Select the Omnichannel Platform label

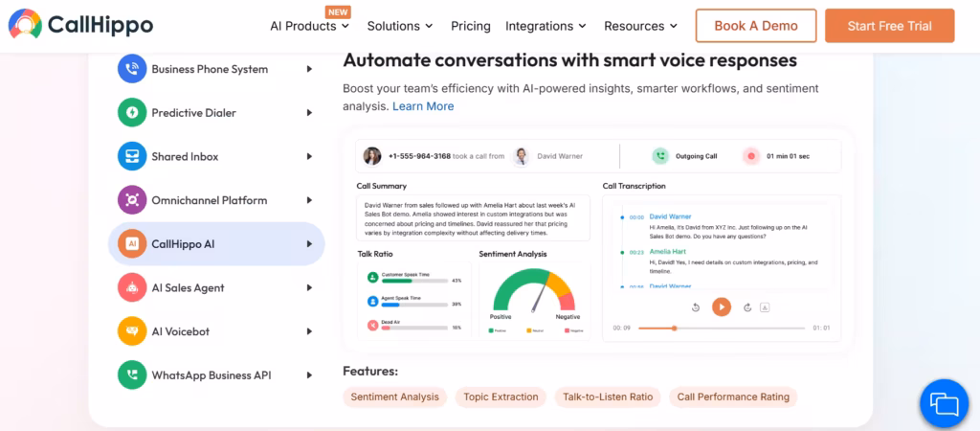(x=210, y=200)
